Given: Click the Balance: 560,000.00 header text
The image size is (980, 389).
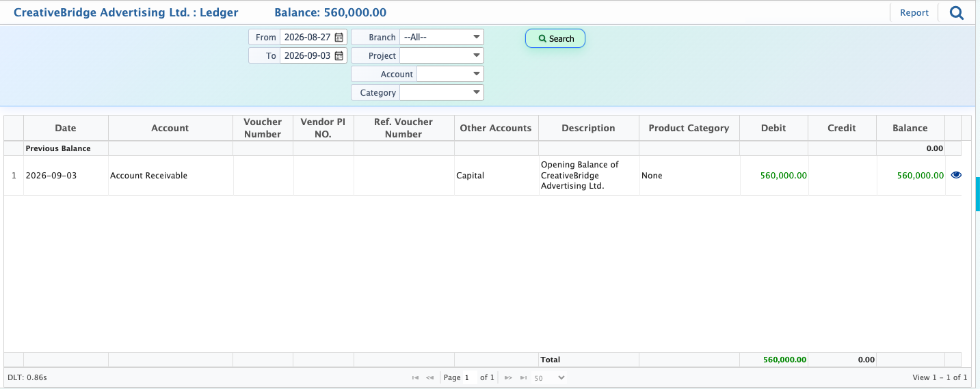Looking at the screenshot, I should [330, 12].
